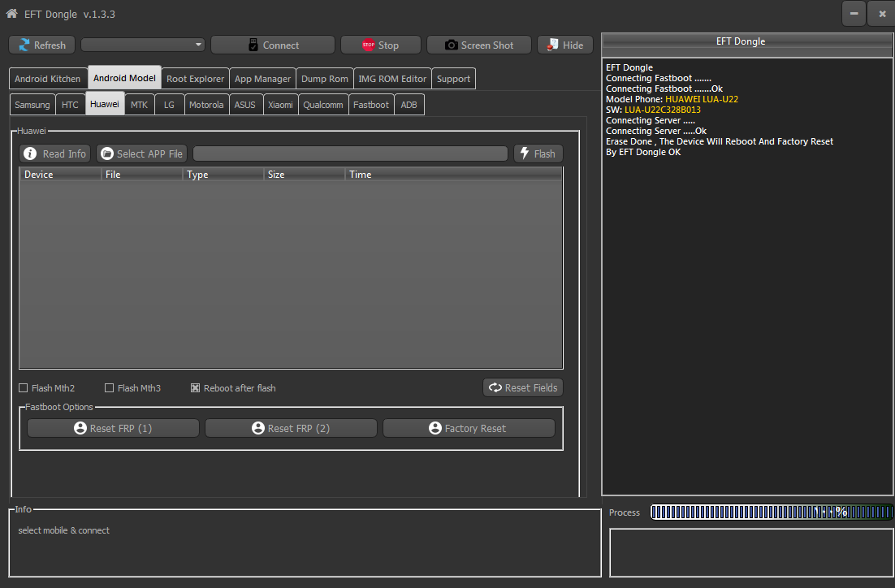The height and width of the screenshot is (588, 895).
Task: Switch to the Android Kitchen tab
Action: coord(48,79)
